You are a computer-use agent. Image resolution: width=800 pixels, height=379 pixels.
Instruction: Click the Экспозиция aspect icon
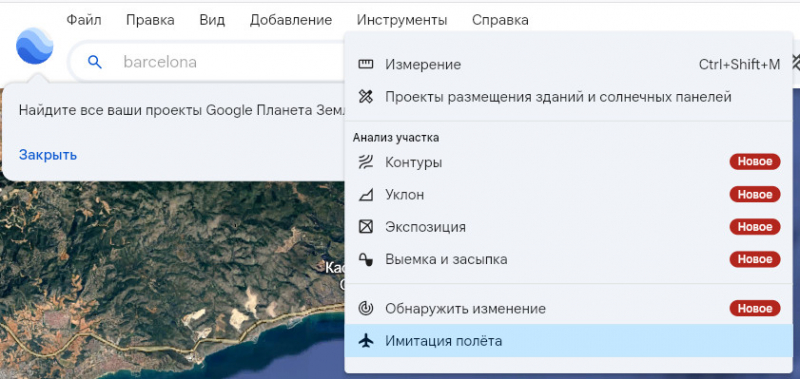coord(366,226)
